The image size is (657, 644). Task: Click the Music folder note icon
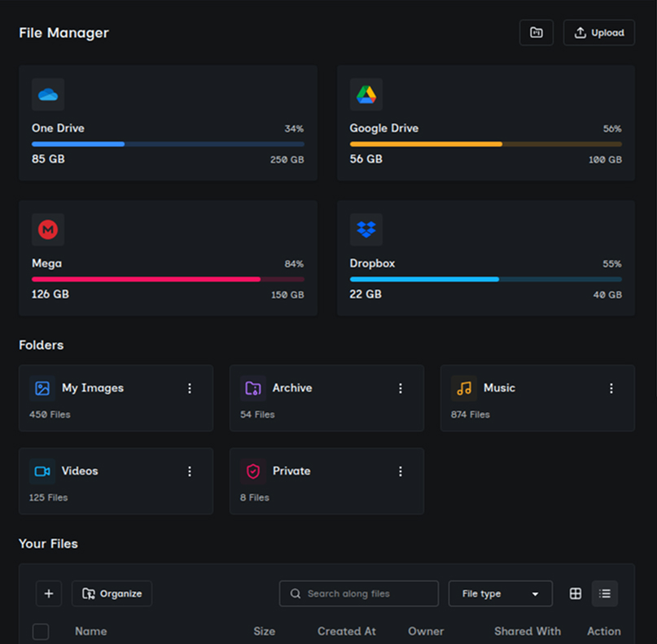464,388
